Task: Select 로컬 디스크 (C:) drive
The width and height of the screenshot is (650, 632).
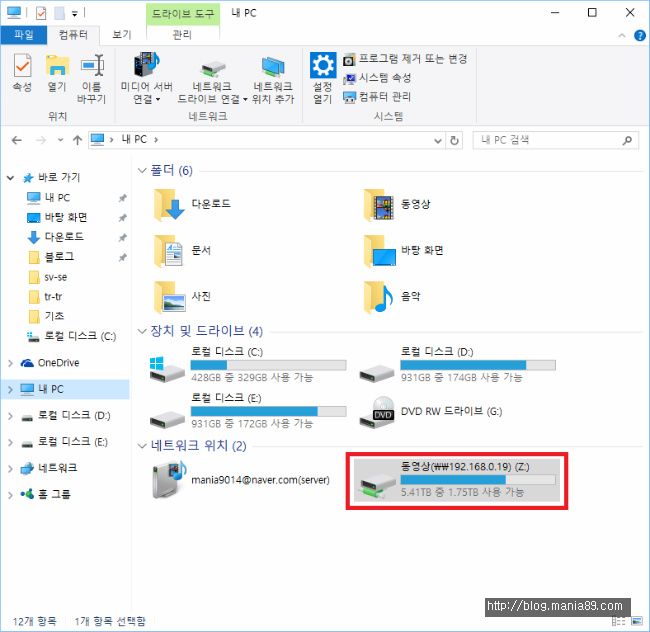Action: pyautogui.click(x=248, y=365)
